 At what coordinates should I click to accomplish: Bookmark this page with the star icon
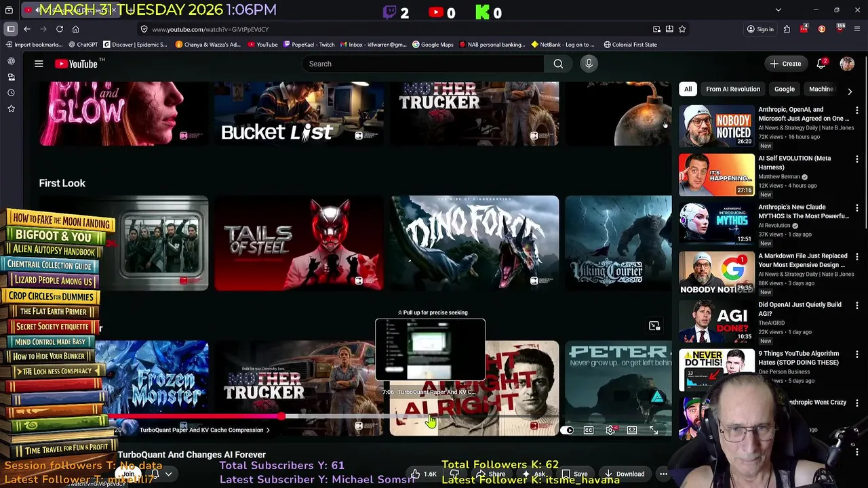coord(682,29)
